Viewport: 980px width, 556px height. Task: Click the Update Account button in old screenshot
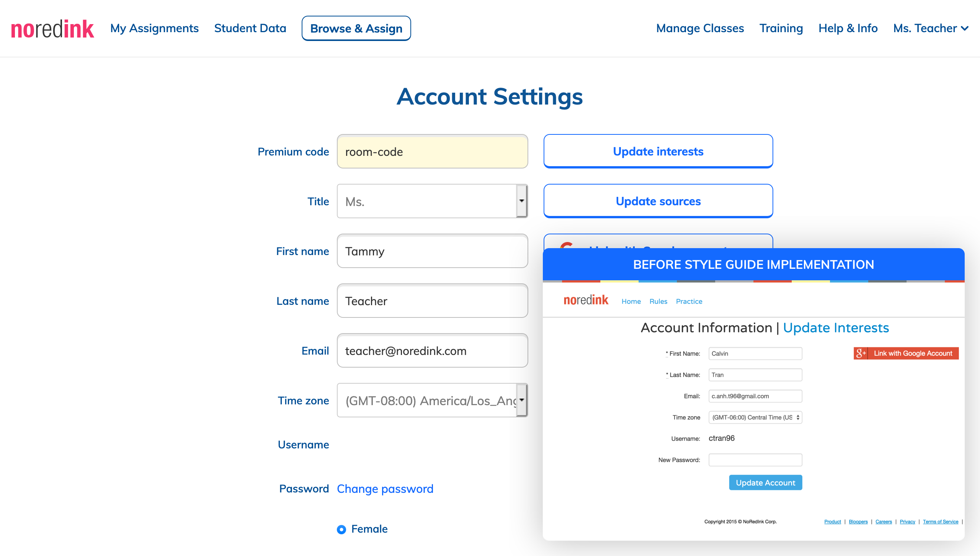click(x=765, y=482)
